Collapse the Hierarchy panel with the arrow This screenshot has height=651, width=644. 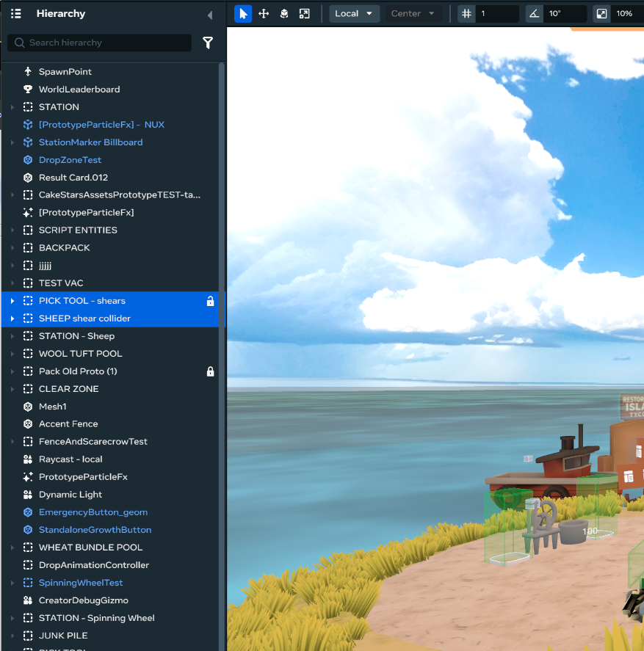[x=209, y=15]
